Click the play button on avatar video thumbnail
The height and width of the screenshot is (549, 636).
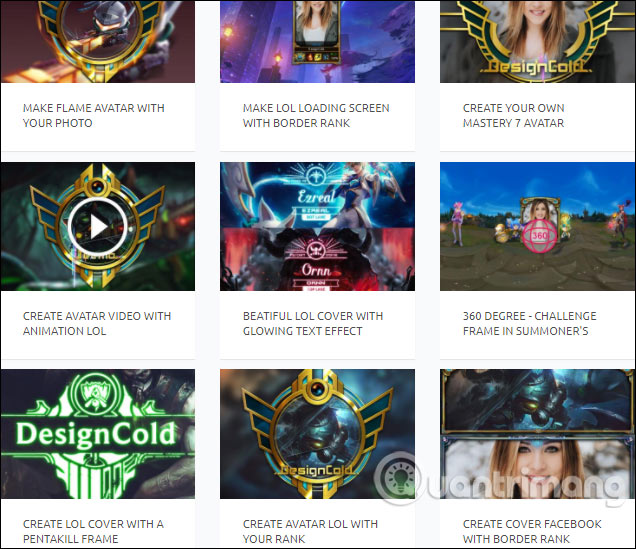[97, 226]
